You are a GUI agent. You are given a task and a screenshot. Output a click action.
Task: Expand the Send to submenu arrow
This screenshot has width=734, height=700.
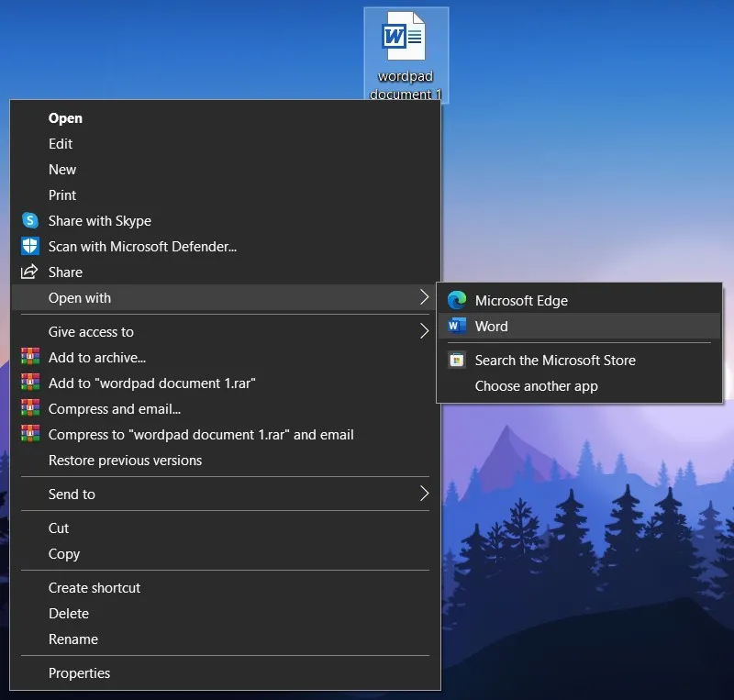click(425, 494)
